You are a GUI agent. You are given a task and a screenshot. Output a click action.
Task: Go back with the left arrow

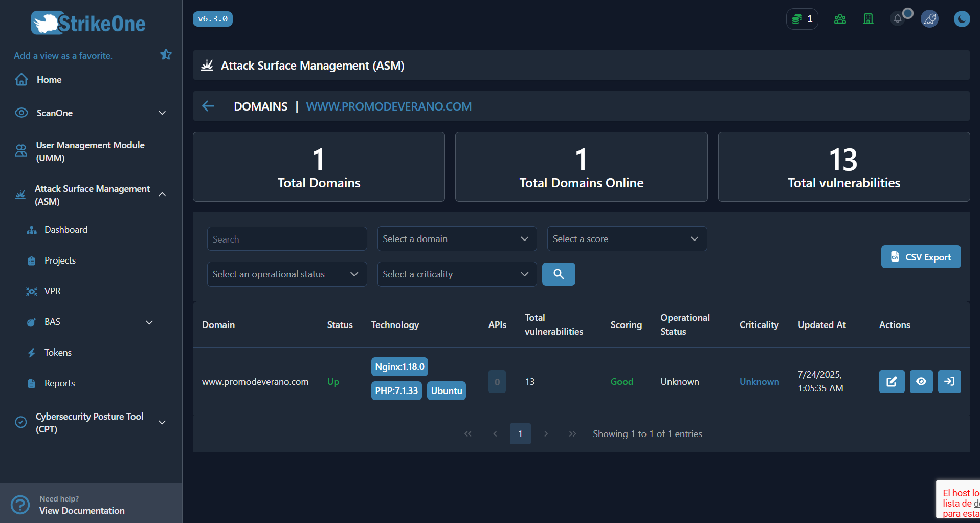tap(208, 106)
